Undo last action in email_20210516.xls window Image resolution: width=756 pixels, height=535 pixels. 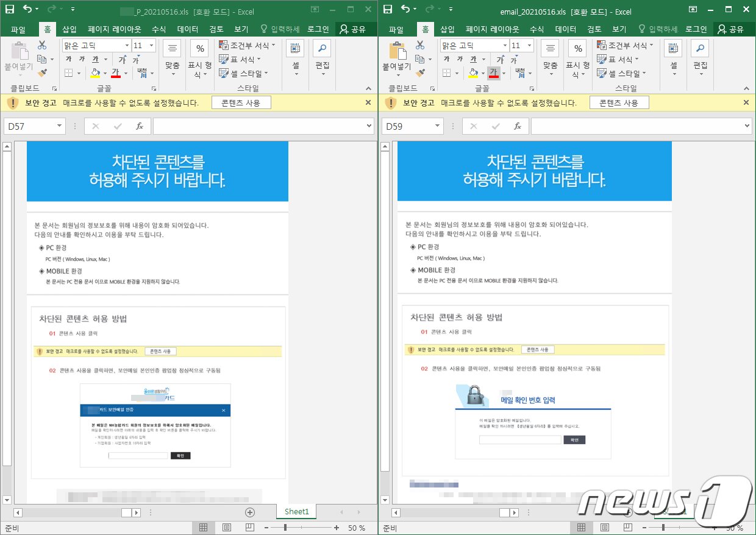click(x=406, y=10)
